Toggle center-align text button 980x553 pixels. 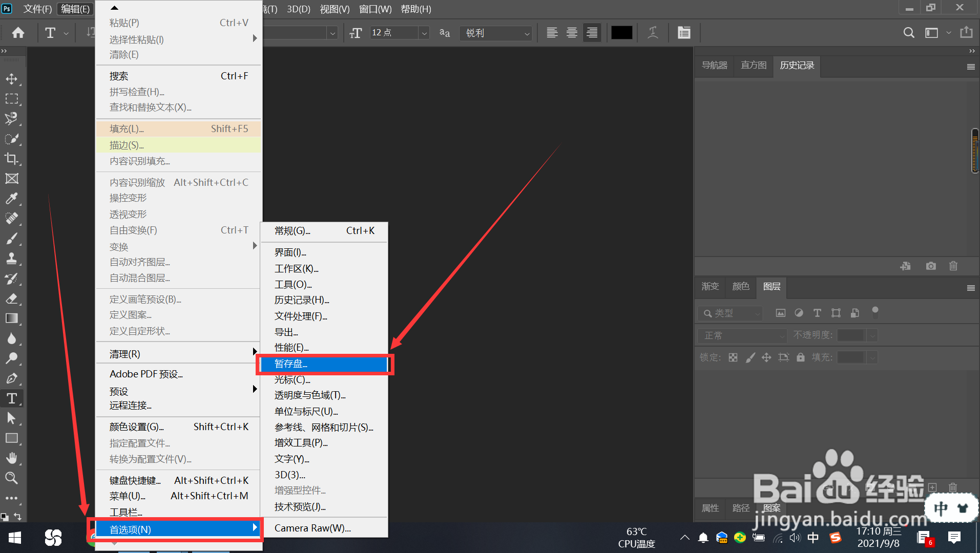572,33
